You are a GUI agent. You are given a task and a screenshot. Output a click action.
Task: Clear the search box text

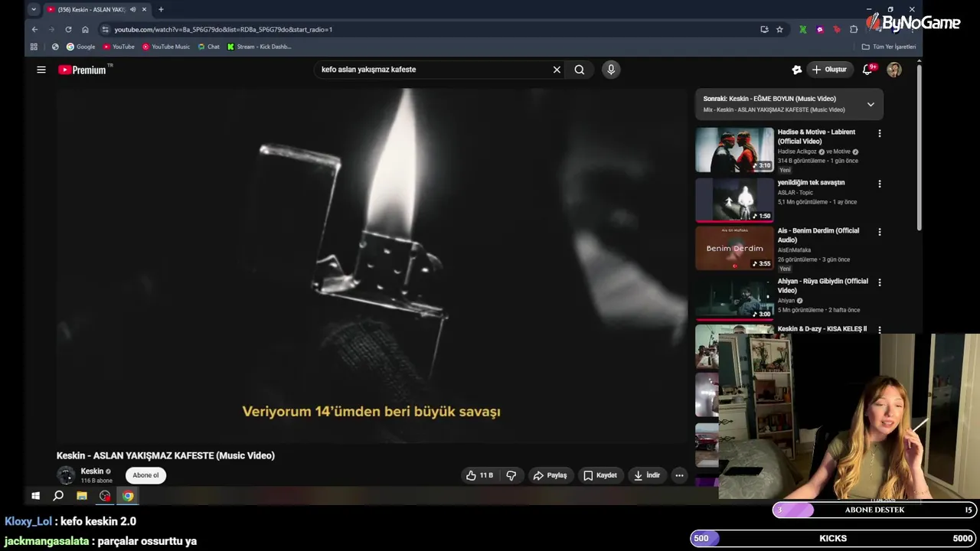[x=557, y=70]
